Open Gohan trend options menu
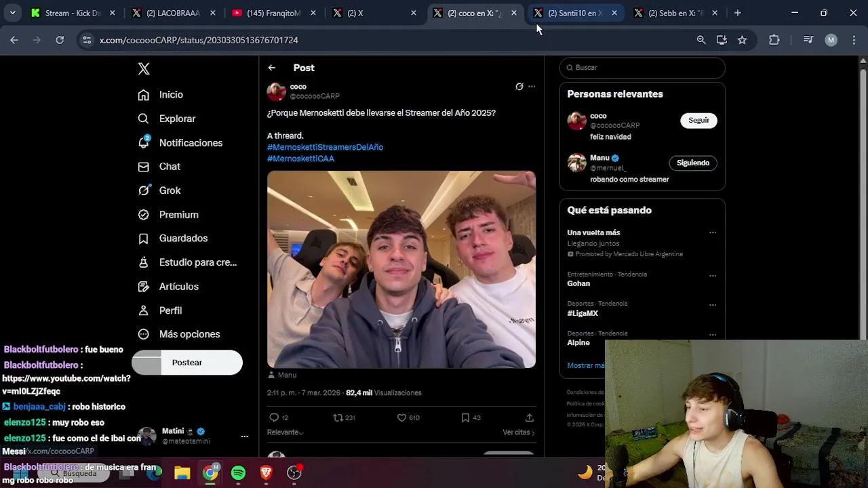The image size is (868, 488). pos(713,276)
